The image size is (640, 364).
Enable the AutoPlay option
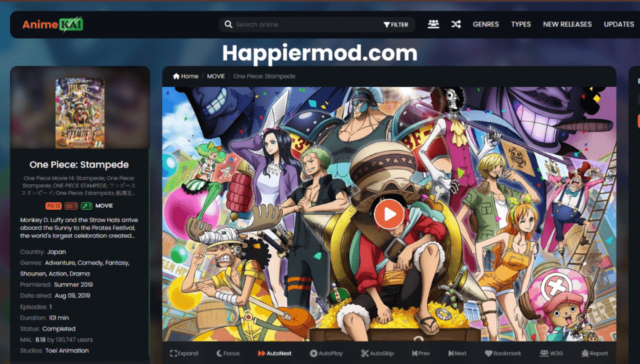pos(326,353)
